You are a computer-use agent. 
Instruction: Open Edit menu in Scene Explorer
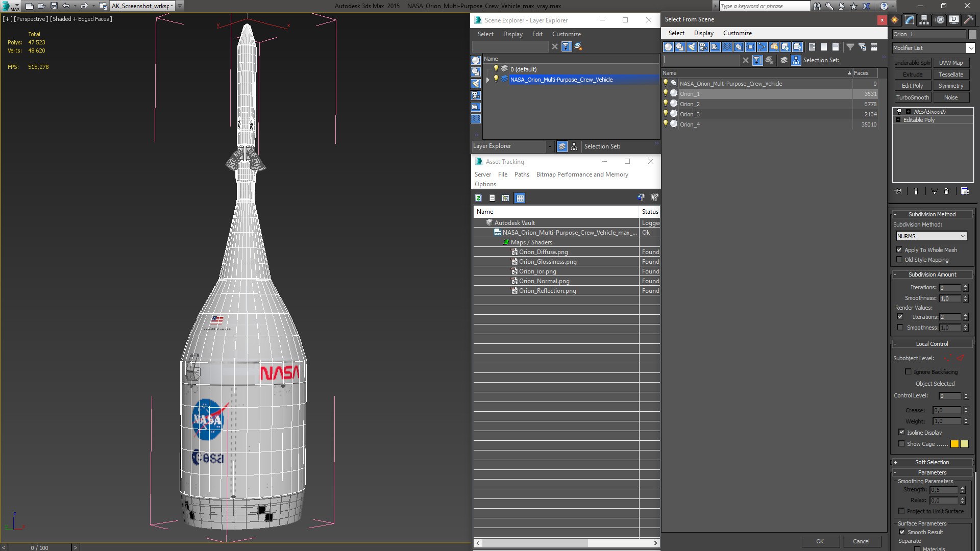coord(537,34)
